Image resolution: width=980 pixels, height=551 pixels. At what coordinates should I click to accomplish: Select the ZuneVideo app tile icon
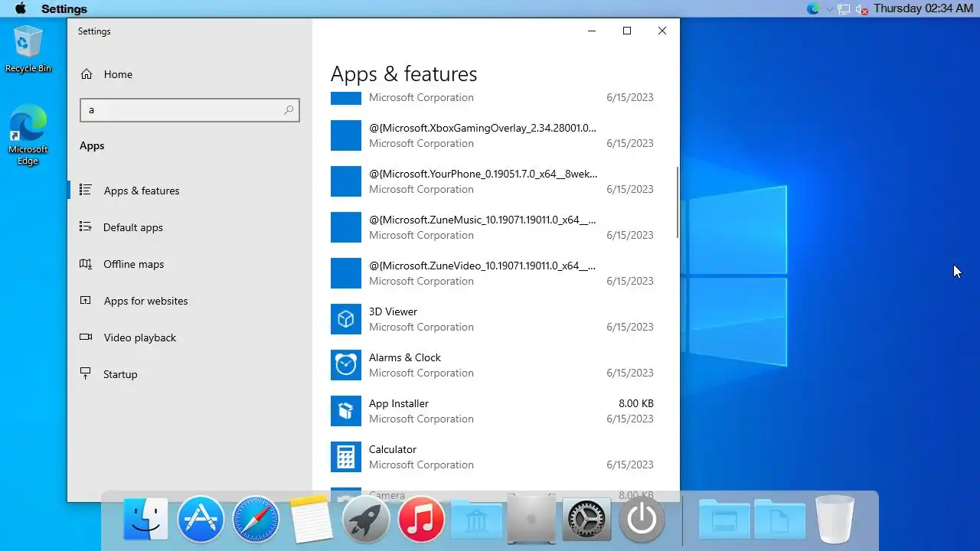346,273
